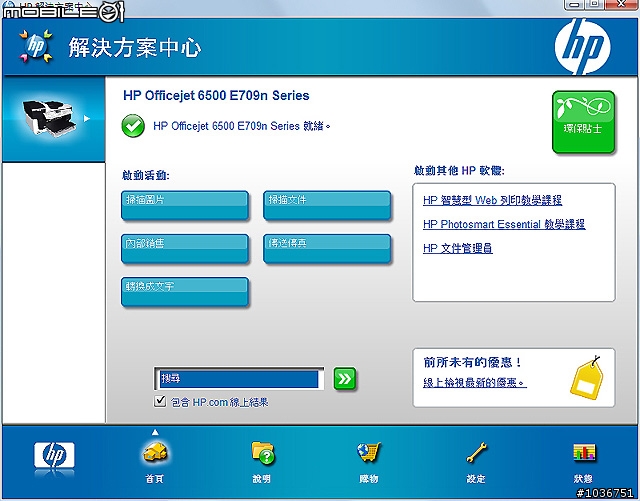Start the 掃描文件 scan document activity
Screen dimensions: 640x501
pyautogui.click(x=327, y=205)
